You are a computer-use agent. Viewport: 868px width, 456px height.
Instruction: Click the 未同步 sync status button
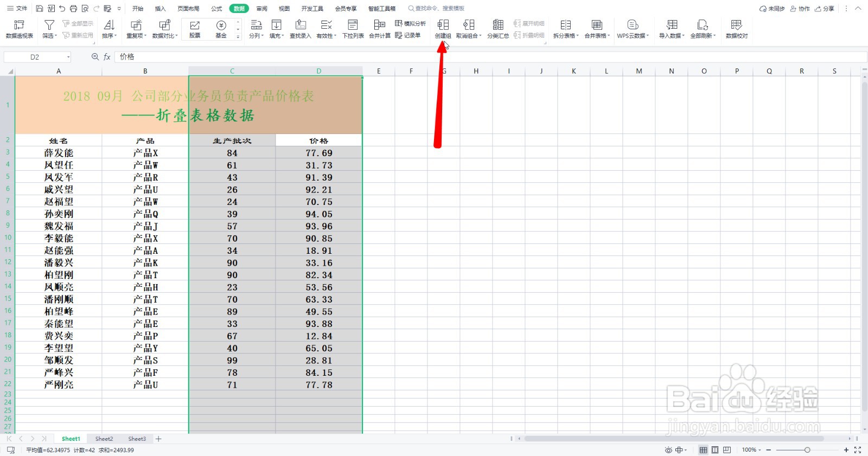(772, 9)
